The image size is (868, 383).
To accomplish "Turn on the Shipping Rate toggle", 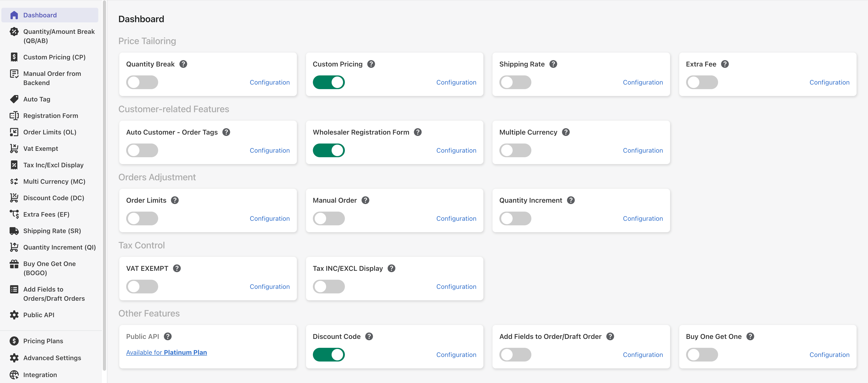I will [515, 82].
